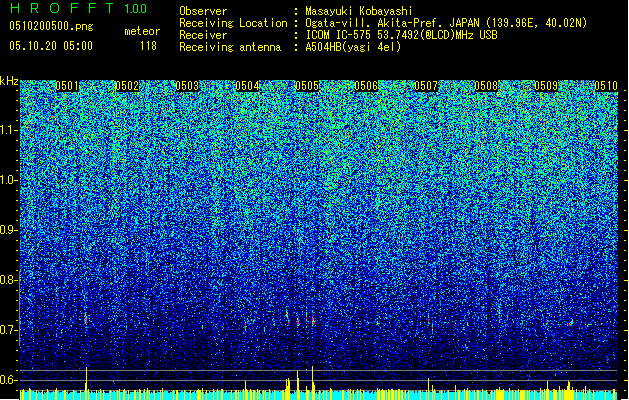This screenshot has height=400, width=629.
Task: Click time marker 0503
Action: click(187, 86)
